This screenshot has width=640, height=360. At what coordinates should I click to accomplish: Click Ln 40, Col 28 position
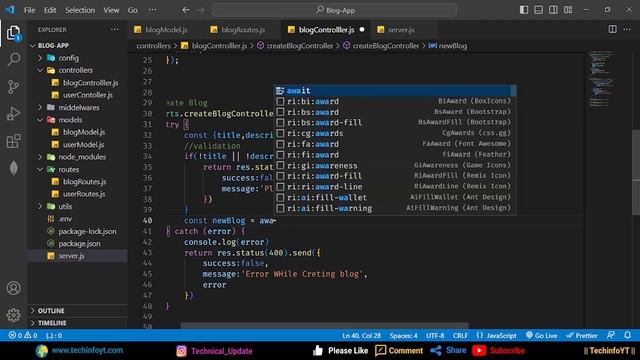pos(362,336)
